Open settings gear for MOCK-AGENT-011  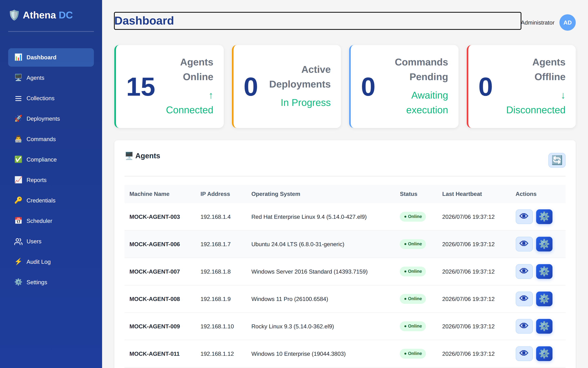(544, 354)
